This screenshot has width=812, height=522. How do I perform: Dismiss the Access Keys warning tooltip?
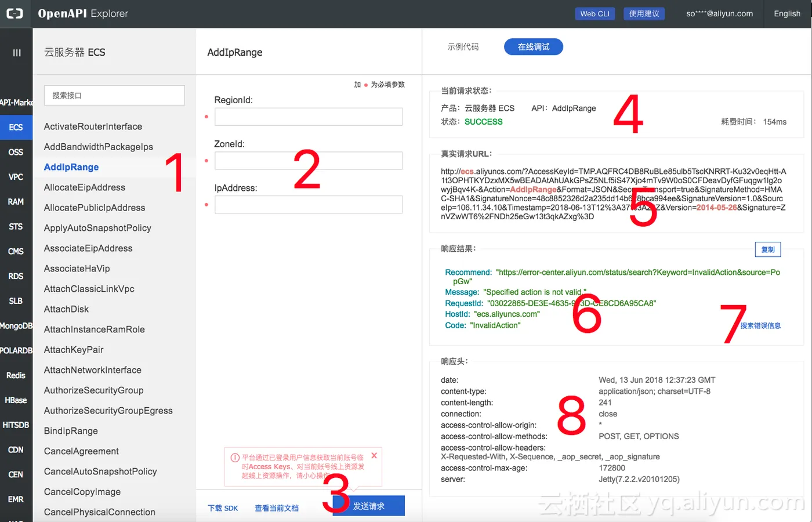(x=374, y=455)
